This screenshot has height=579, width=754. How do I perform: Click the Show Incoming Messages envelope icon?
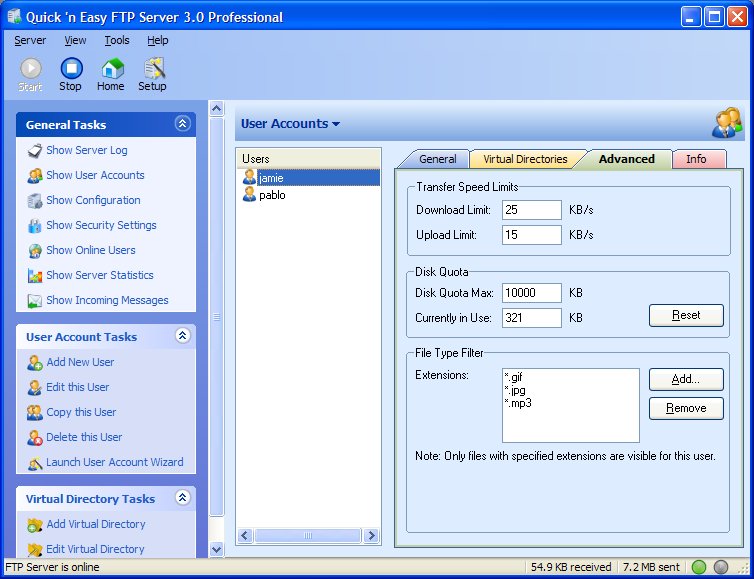tap(35, 301)
